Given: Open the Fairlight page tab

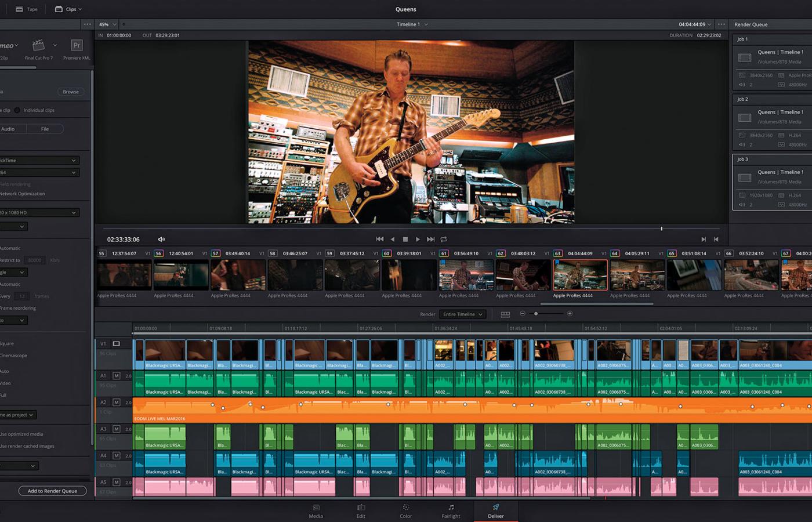Looking at the screenshot, I should (451, 510).
